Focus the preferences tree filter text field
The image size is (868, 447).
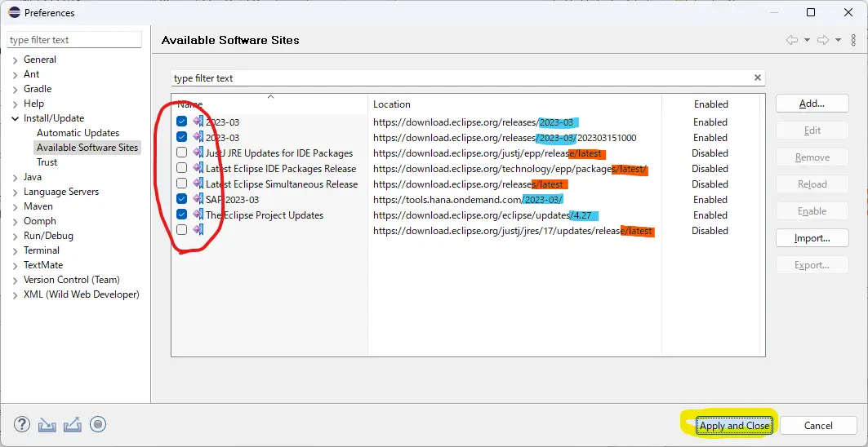tap(74, 40)
